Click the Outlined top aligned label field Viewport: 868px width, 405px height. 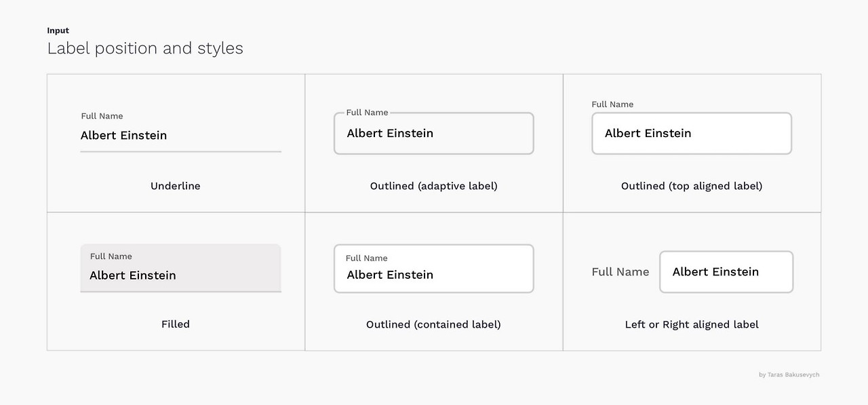point(691,133)
